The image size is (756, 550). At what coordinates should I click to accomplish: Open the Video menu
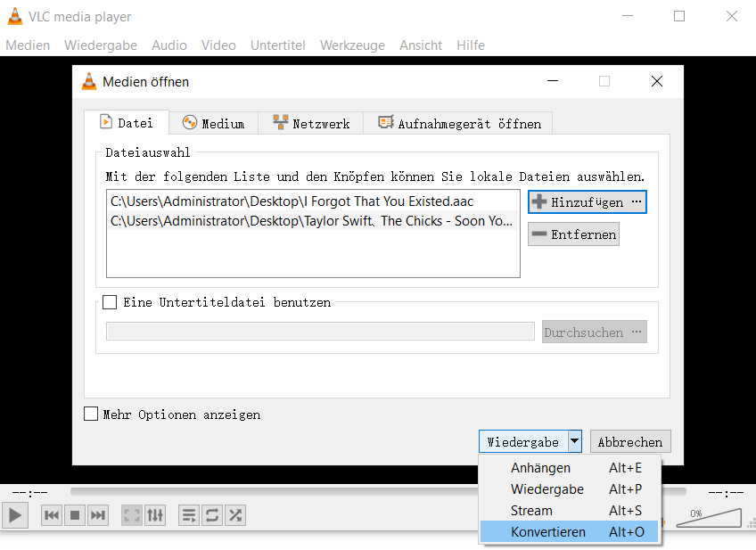tap(218, 45)
